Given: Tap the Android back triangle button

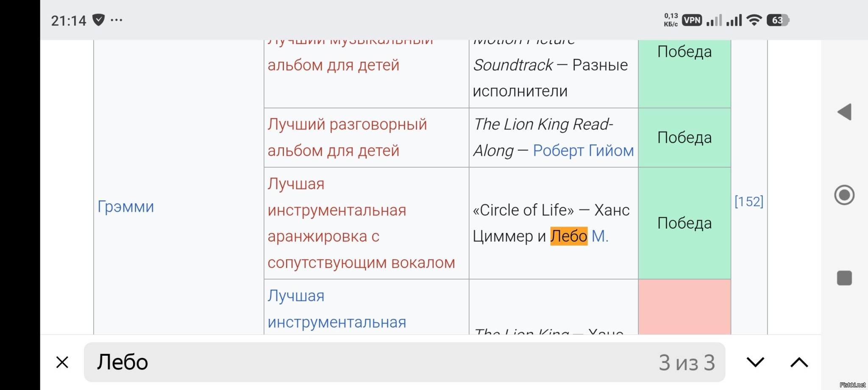Looking at the screenshot, I should [x=844, y=112].
